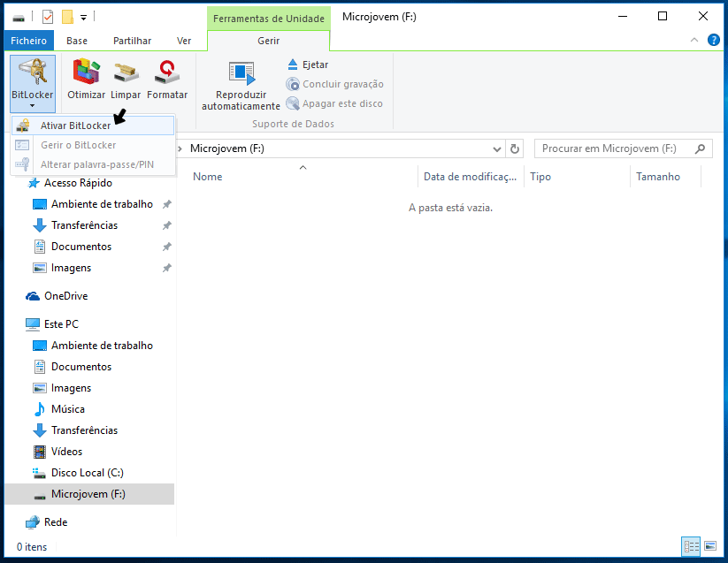The width and height of the screenshot is (728, 563).
Task: Open Transferências under Este PC
Action: [x=84, y=430]
